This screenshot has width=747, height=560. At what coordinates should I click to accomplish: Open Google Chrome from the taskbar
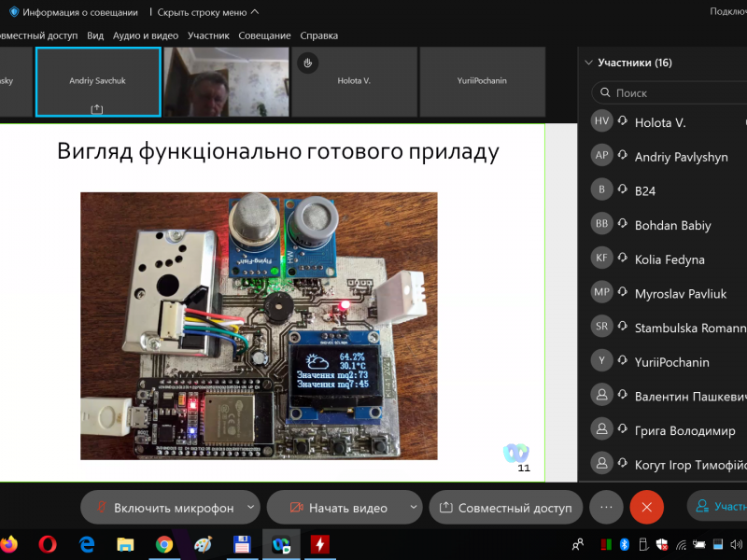(x=164, y=543)
